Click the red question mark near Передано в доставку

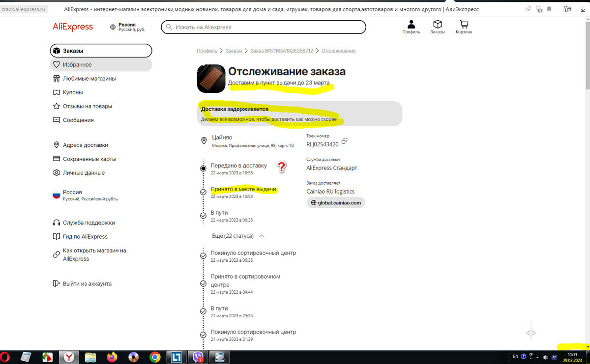(282, 168)
